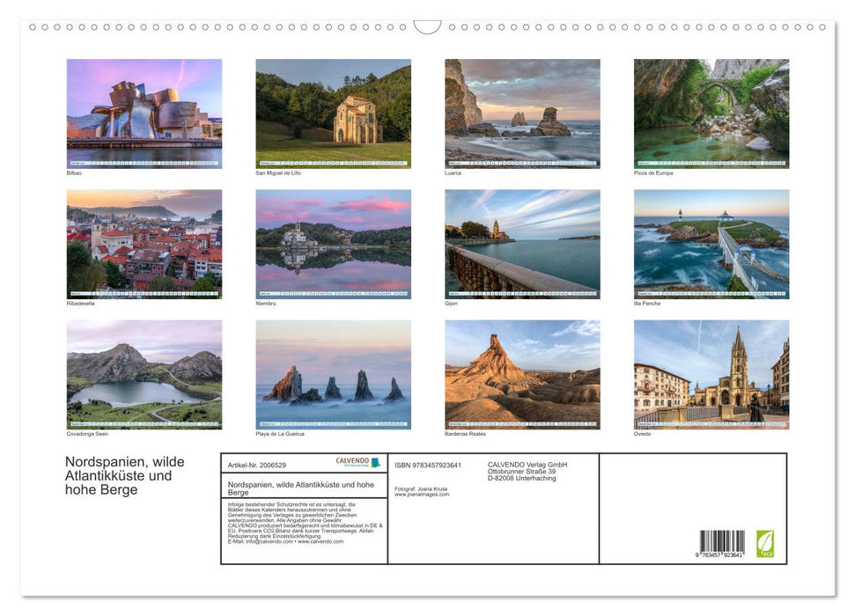This screenshot has width=855, height=616.
Task: Click the blue bookmark symbol beside CALVENDO
Action: tap(376, 462)
